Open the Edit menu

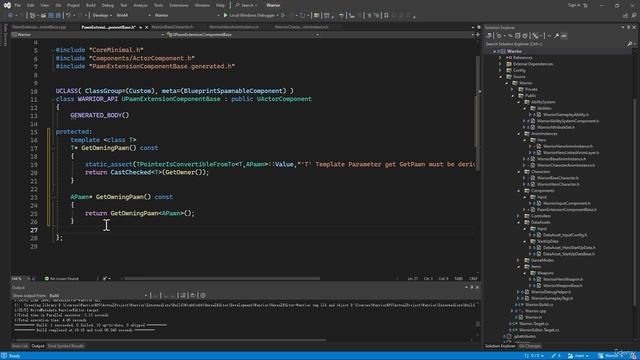(x=31, y=5)
